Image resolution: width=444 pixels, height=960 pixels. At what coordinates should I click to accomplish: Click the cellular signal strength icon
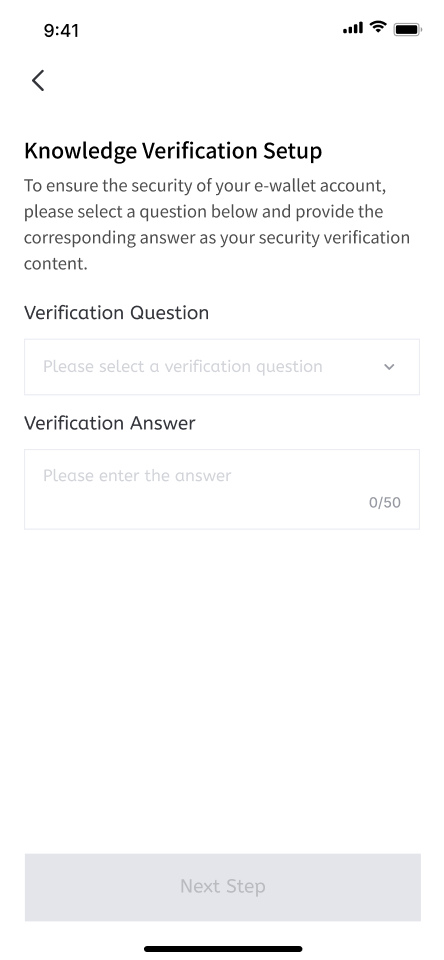tap(353, 28)
